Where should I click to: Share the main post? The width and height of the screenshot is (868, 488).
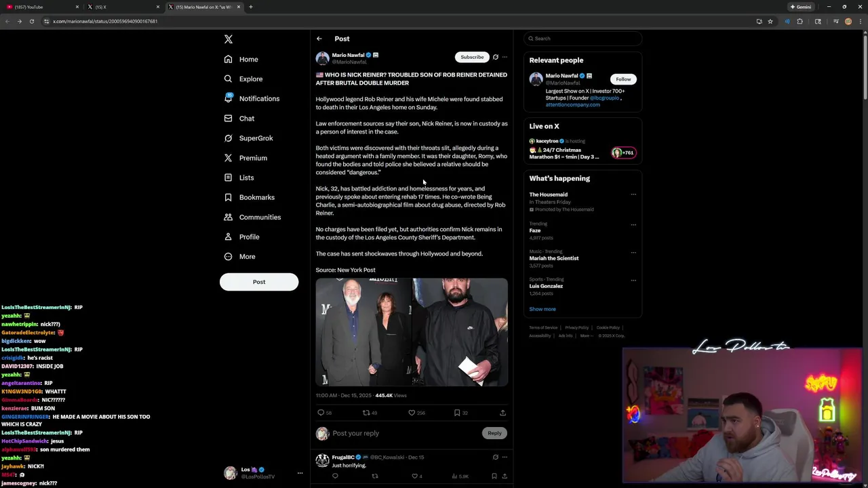tap(502, 413)
